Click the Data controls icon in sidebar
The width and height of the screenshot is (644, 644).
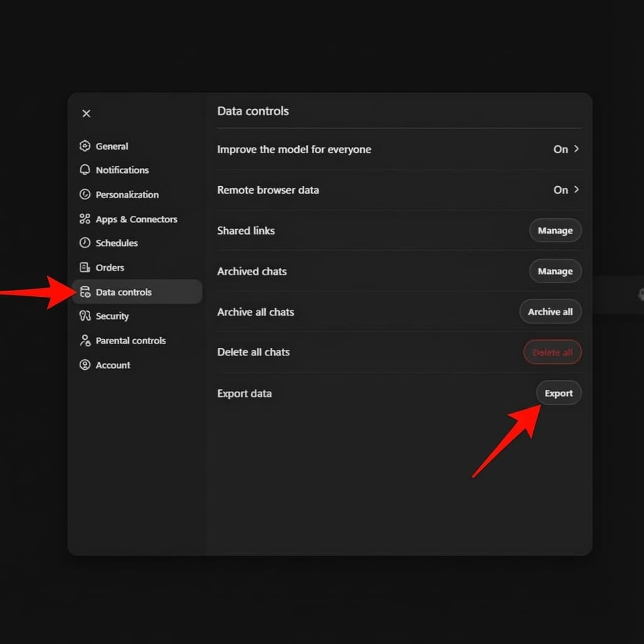click(x=86, y=292)
